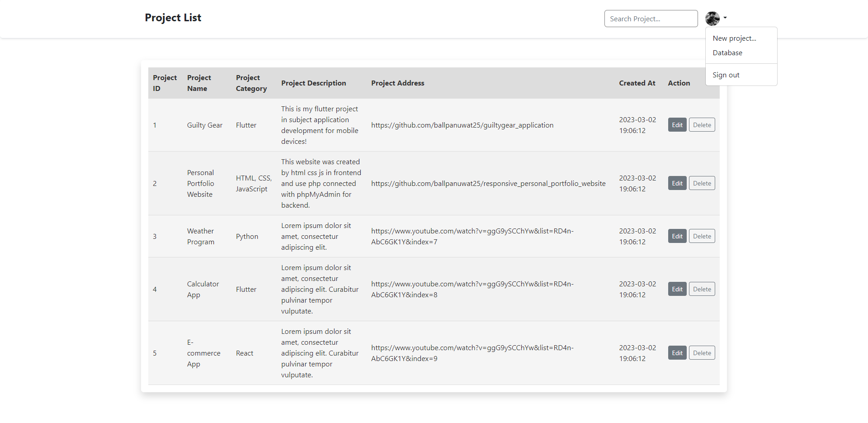Delete the E-commerce App project
The width and height of the screenshot is (868, 423).
click(702, 352)
